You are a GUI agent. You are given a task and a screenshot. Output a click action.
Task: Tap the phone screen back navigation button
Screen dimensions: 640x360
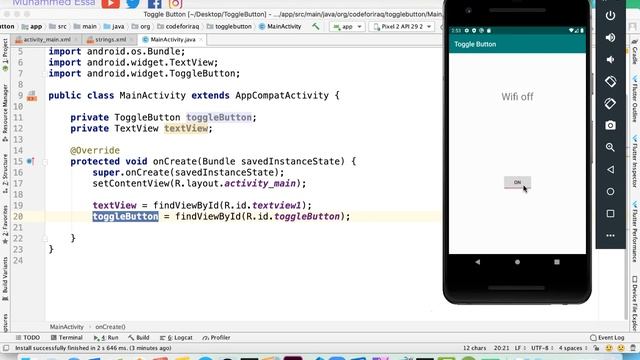pyautogui.click(x=478, y=262)
